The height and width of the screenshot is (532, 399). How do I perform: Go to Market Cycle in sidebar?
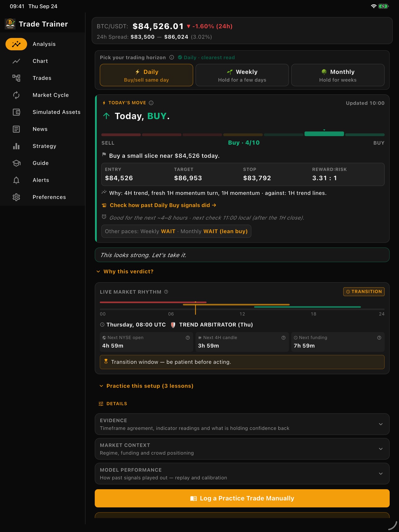(x=43, y=95)
